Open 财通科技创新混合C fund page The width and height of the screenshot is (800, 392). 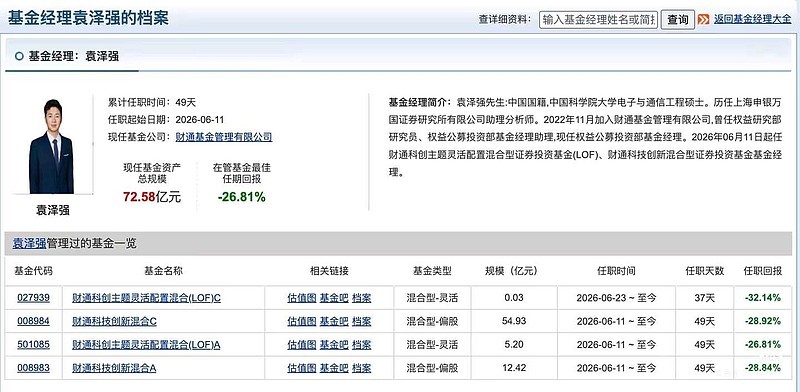pyautogui.click(x=114, y=322)
